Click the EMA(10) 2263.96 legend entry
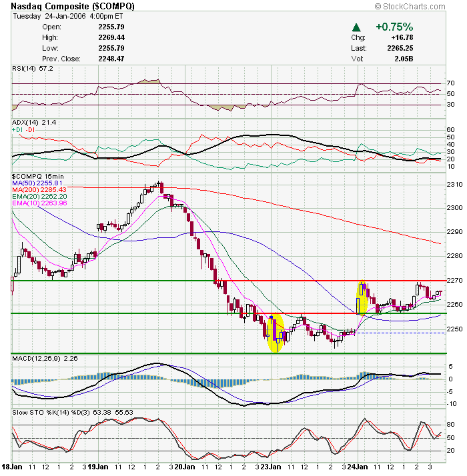 pos(39,203)
